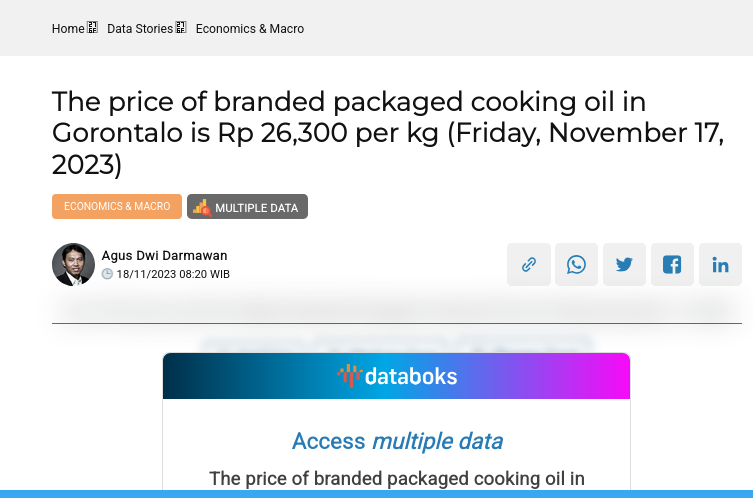The width and height of the screenshot is (753, 498).
Task: Click the separator icon after Data Stories
Action: coord(181,28)
